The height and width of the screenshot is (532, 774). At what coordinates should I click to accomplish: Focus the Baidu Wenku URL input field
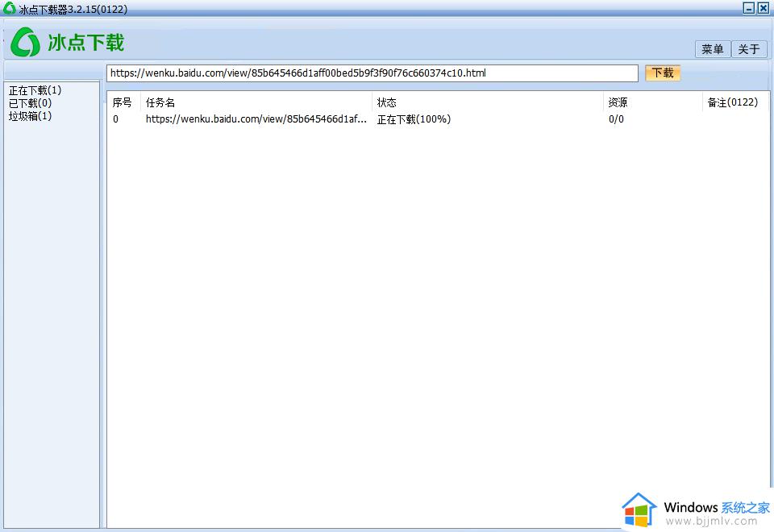[x=372, y=73]
